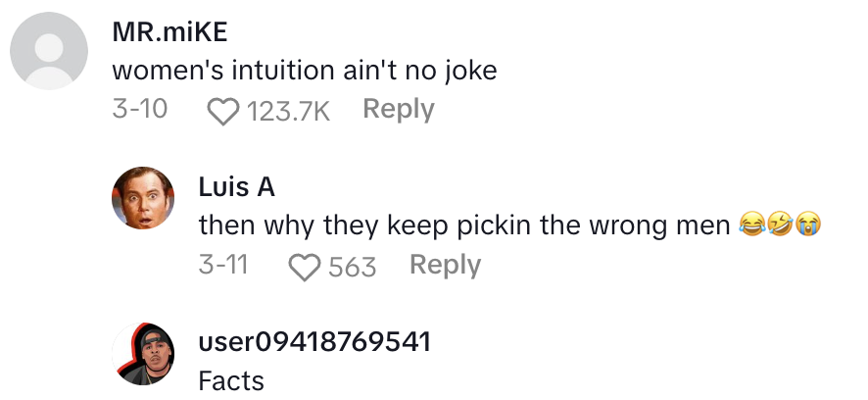This screenshot has width=868, height=400.
Task: Click the loudly crying emoji
Action: tap(807, 225)
